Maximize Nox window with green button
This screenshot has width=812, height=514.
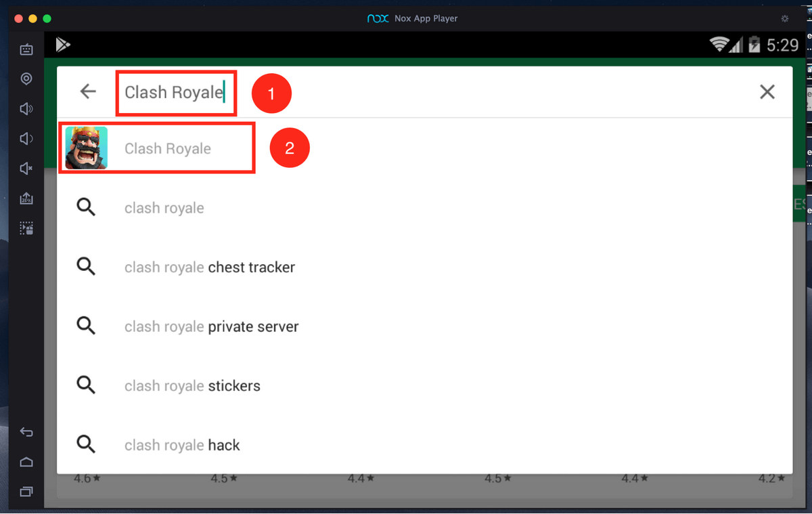point(47,18)
